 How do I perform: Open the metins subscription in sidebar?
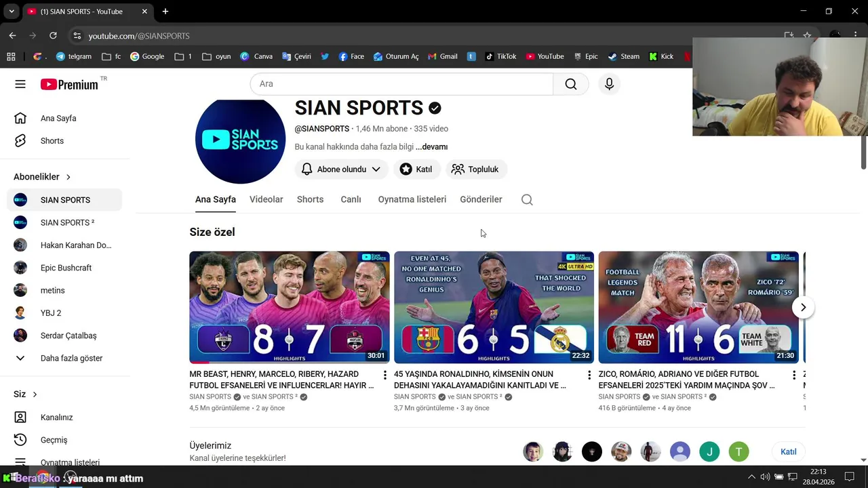point(64,290)
